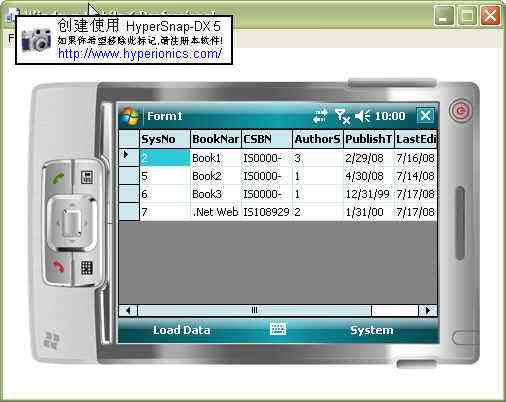Viewport: 506px width, 402px height.
Task: Open the on-screen keyboard icon
Action: click(x=278, y=329)
